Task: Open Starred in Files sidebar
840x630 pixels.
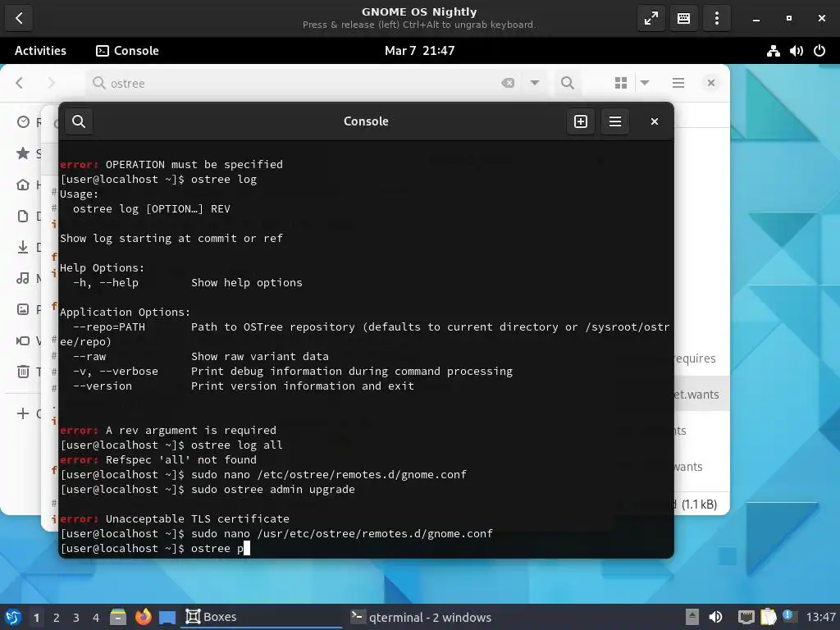Action: click(x=25, y=153)
